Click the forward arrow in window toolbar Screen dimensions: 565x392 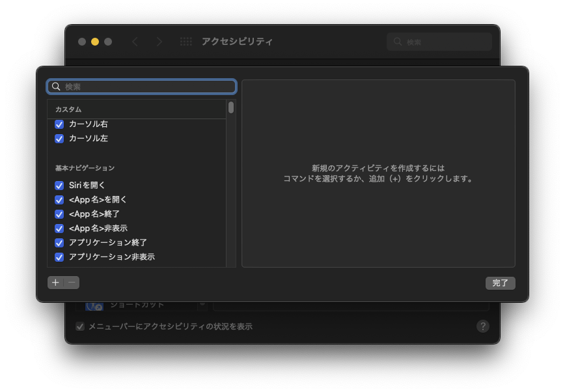(x=159, y=42)
